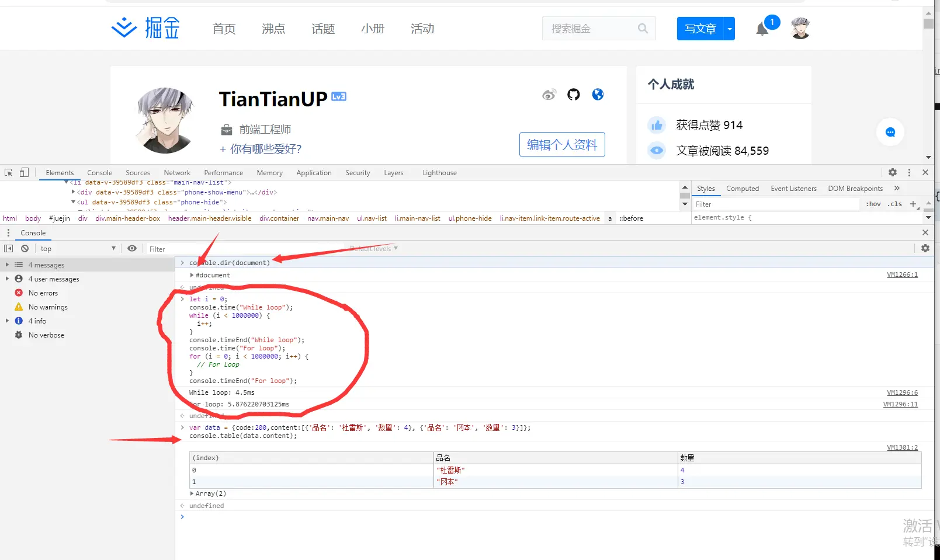This screenshot has height=560, width=940.
Task: Click 编辑个人资料 button
Action: coord(562,145)
